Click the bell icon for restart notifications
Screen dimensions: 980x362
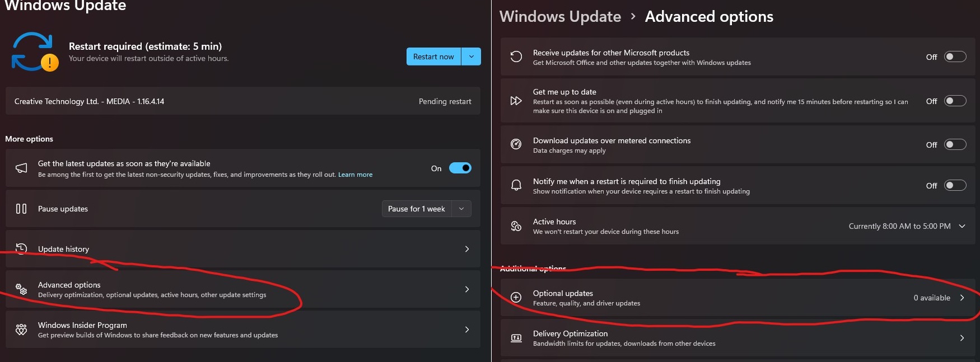(x=516, y=185)
